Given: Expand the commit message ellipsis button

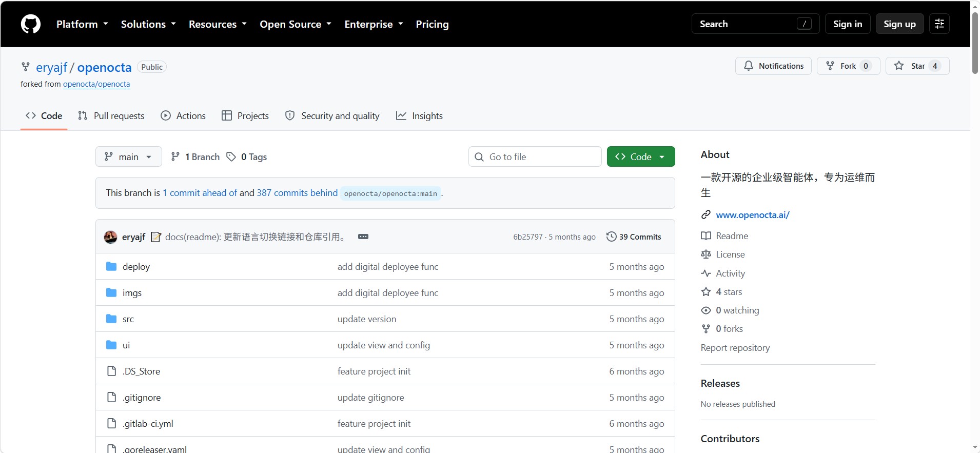Looking at the screenshot, I should point(363,237).
